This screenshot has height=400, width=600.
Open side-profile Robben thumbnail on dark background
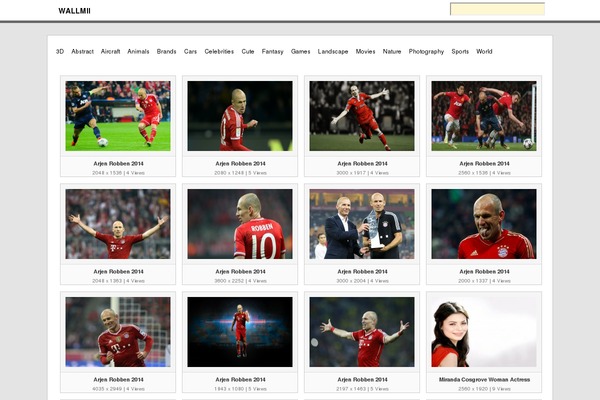click(240, 116)
